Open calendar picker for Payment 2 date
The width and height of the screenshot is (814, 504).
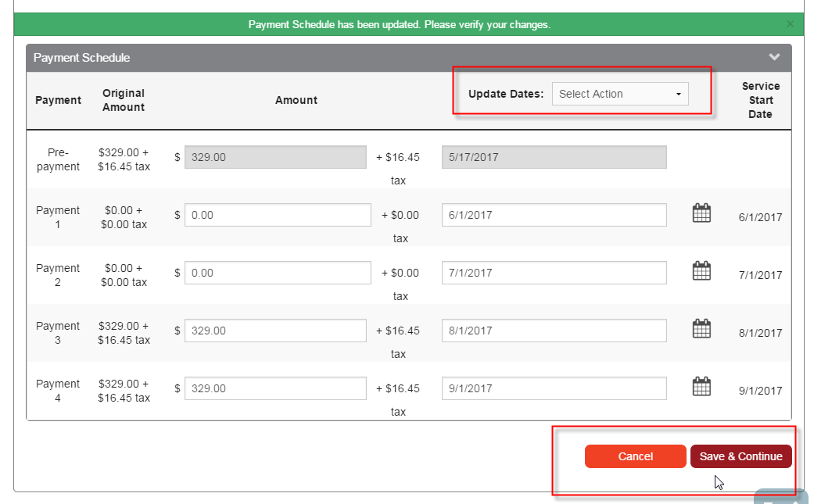coord(701,271)
